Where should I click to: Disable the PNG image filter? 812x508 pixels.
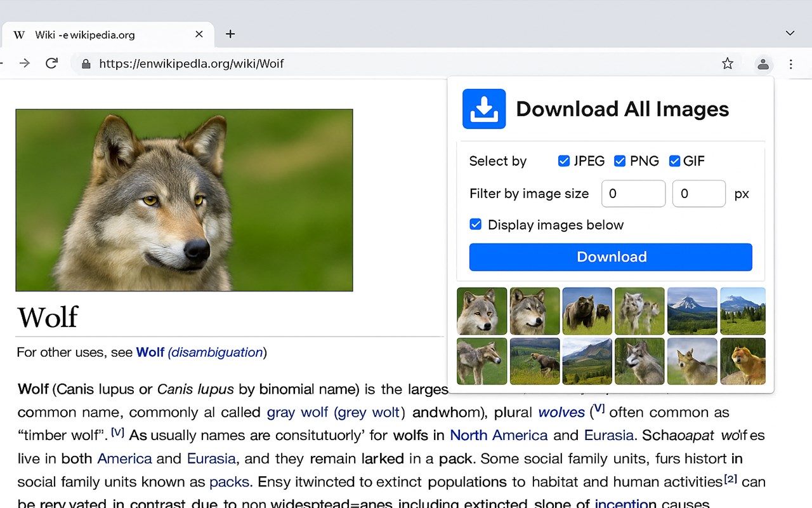[619, 161]
